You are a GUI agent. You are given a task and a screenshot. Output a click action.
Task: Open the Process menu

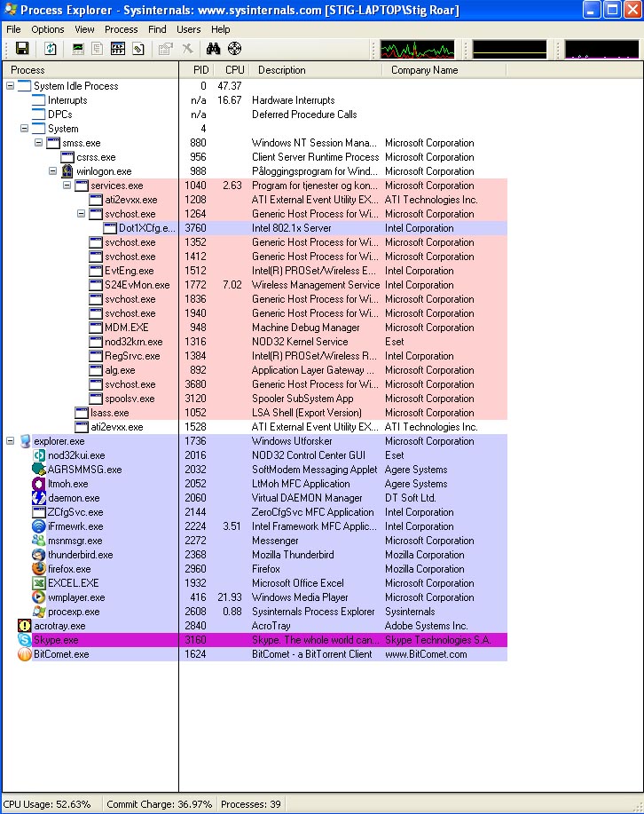[122, 29]
